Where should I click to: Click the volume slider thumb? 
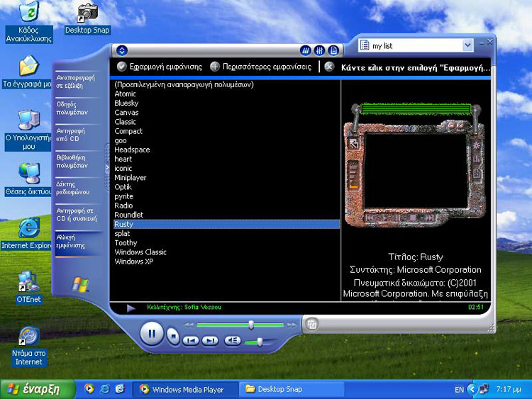(x=260, y=342)
